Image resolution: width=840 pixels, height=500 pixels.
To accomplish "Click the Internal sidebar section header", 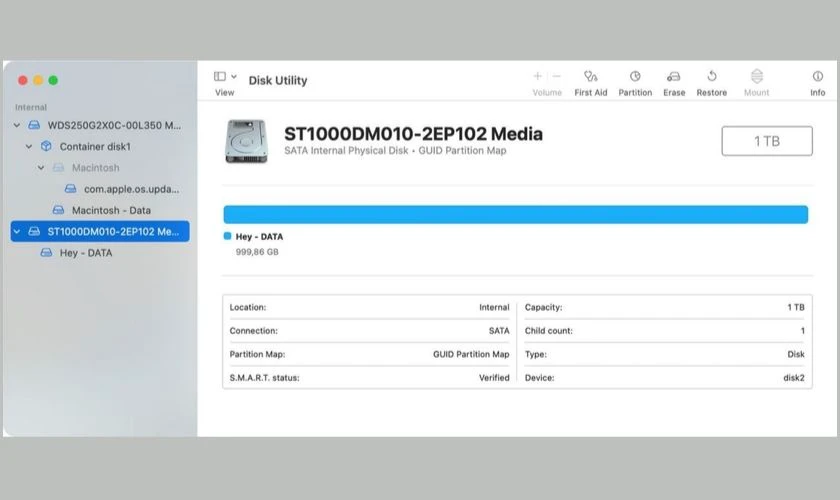I will pyautogui.click(x=31, y=107).
